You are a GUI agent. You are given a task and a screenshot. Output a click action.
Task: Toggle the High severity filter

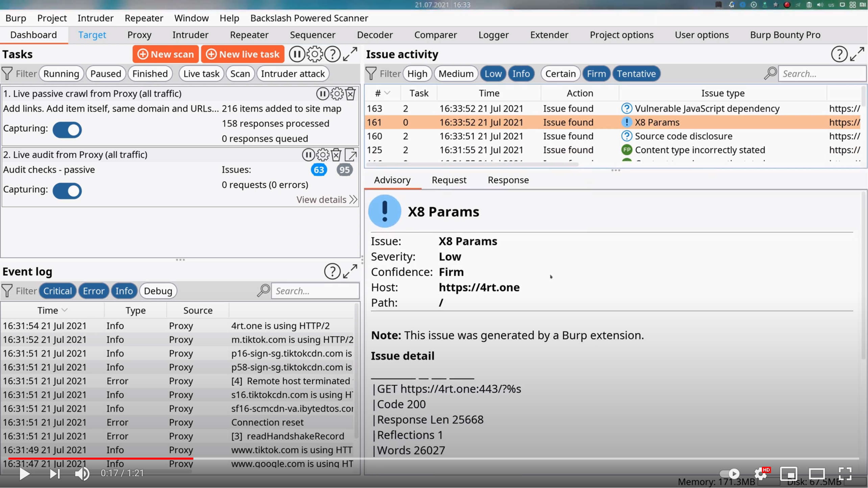click(x=417, y=73)
